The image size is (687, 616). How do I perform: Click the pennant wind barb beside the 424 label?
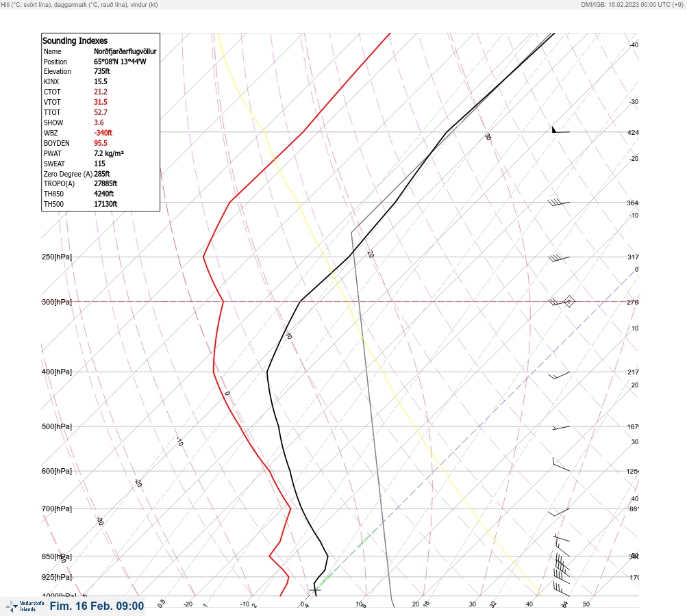coord(561,129)
